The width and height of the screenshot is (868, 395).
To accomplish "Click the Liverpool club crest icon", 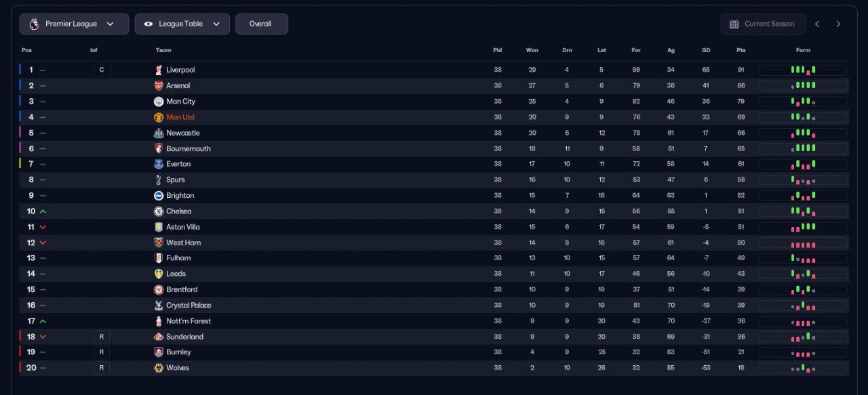I will pyautogui.click(x=159, y=70).
